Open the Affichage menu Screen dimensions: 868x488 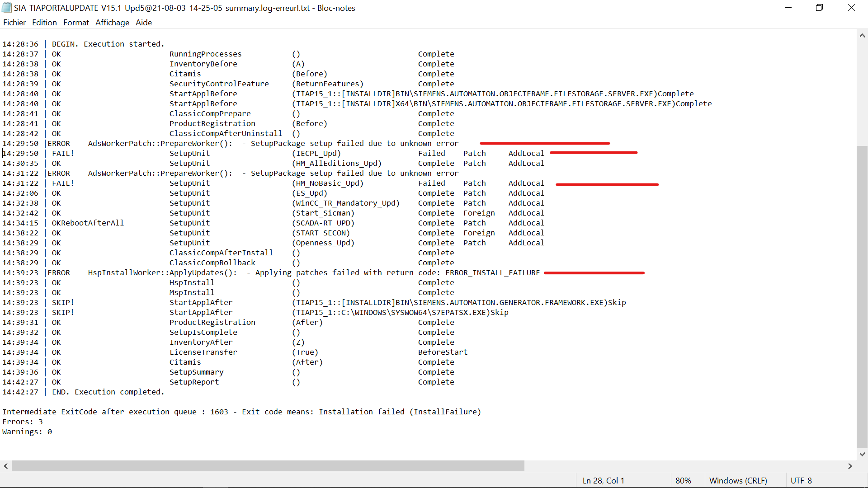(x=112, y=23)
